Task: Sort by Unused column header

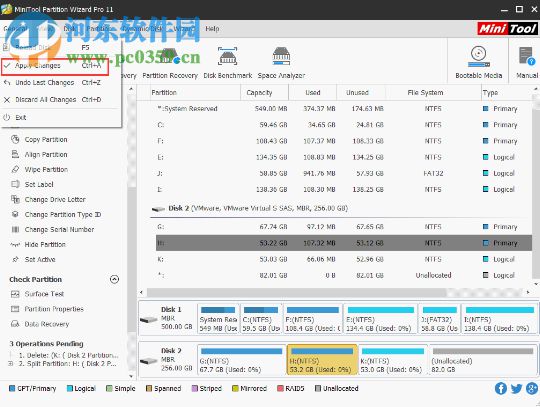Action: pos(361,93)
